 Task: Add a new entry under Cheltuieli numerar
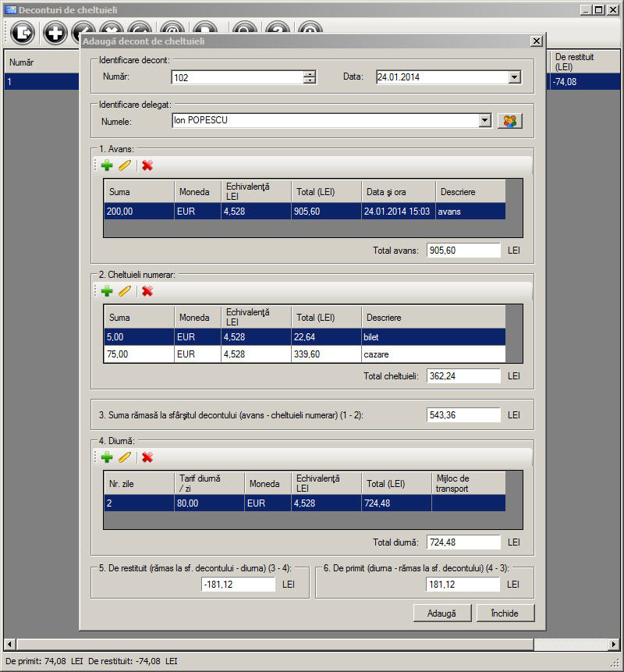point(107,291)
